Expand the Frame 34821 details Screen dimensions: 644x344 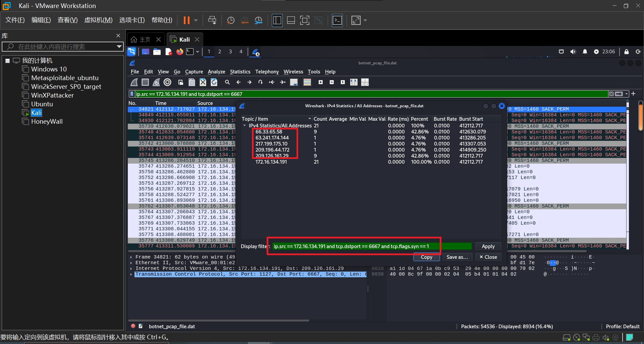pyautogui.click(x=131, y=257)
